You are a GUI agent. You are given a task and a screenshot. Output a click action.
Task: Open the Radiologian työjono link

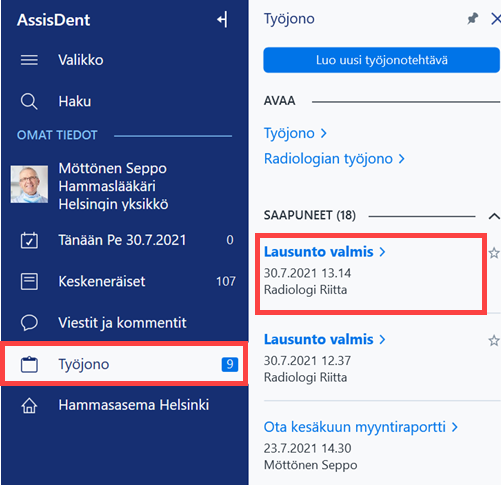coord(334,159)
